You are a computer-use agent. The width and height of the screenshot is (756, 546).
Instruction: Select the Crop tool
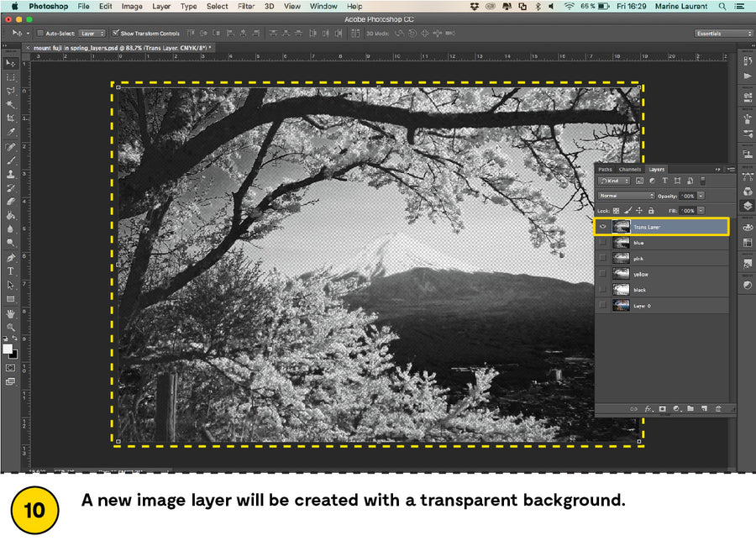tap(11, 118)
